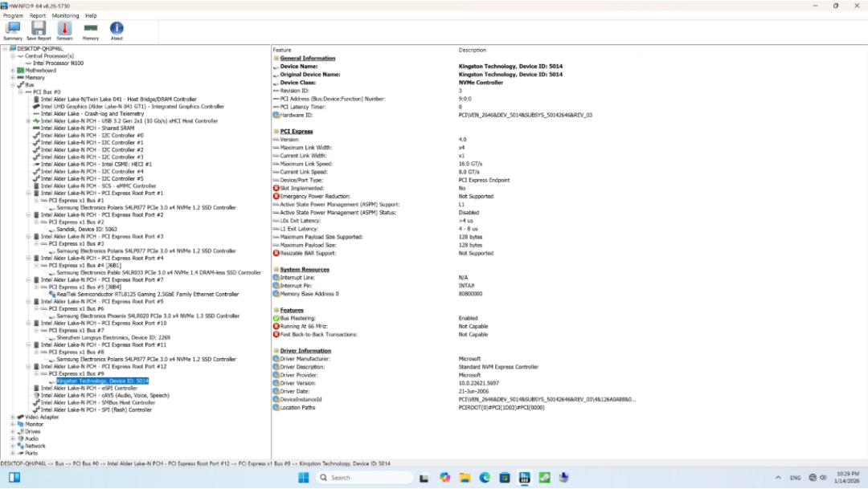Open File Explorer from the taskbar
The image size is (868, 489).
(465, 478)
